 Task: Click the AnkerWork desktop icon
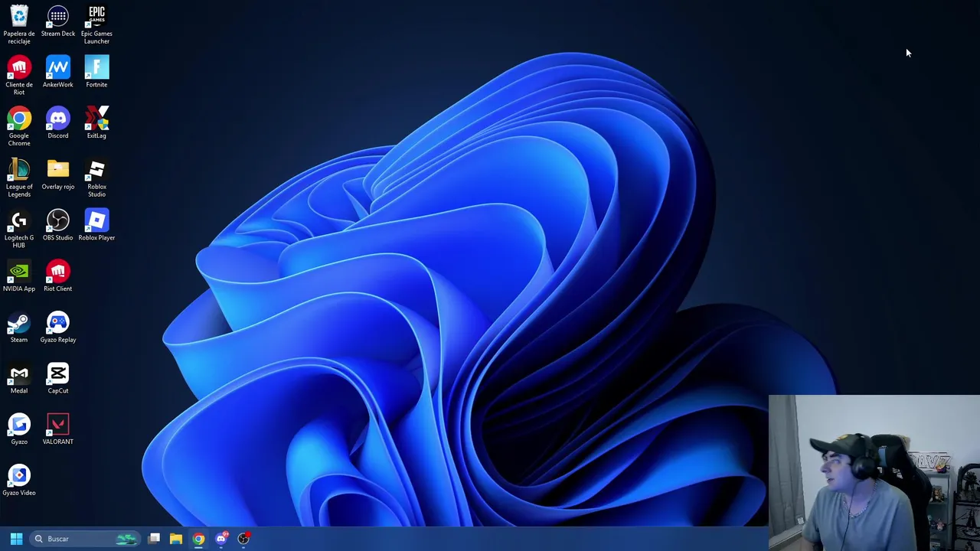[x=58, y=72]
